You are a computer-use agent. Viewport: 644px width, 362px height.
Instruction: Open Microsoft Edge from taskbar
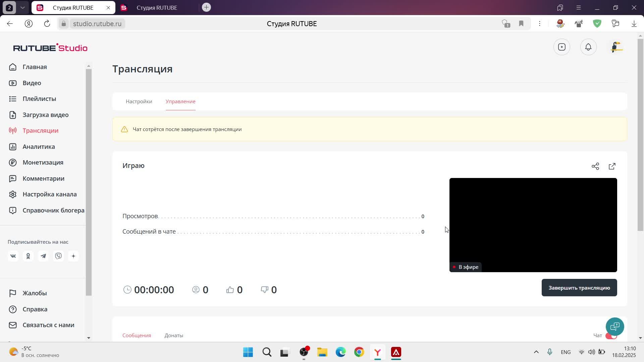(341, 353)
